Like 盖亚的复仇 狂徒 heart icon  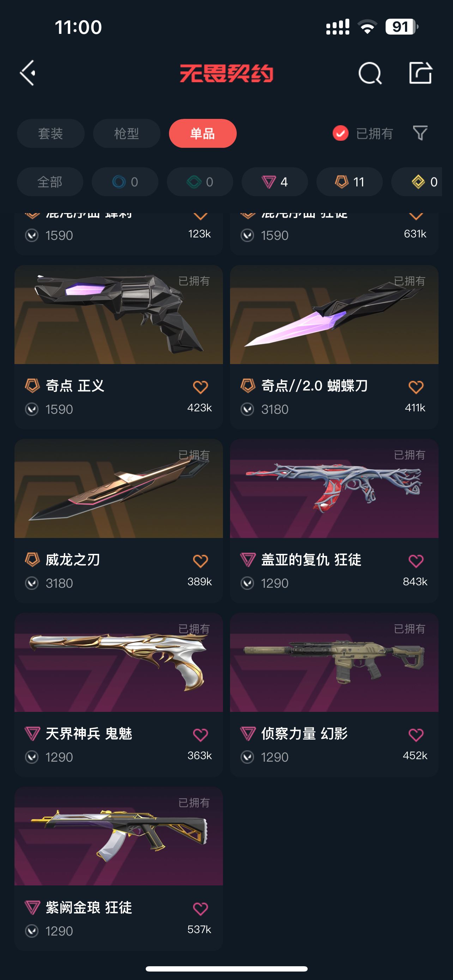click(416, 561)
